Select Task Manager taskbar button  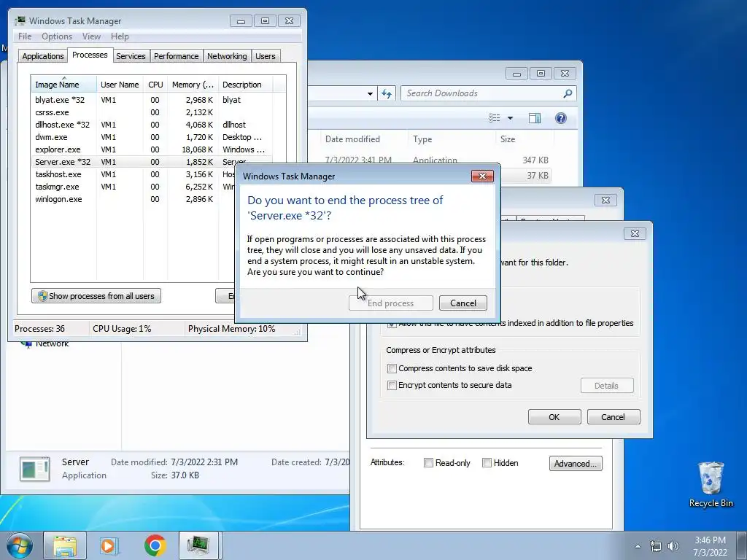pyautogui.click(x=198, y=545)
